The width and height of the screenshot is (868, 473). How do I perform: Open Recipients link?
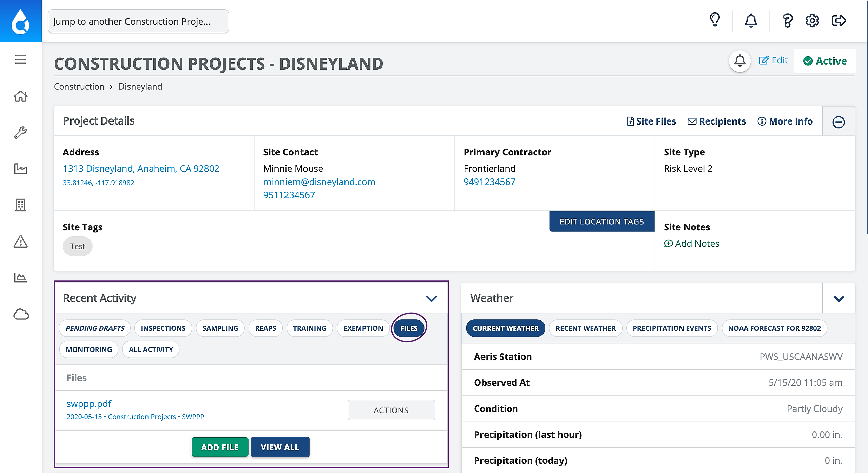pyautogui.click(x=717, y=121)
